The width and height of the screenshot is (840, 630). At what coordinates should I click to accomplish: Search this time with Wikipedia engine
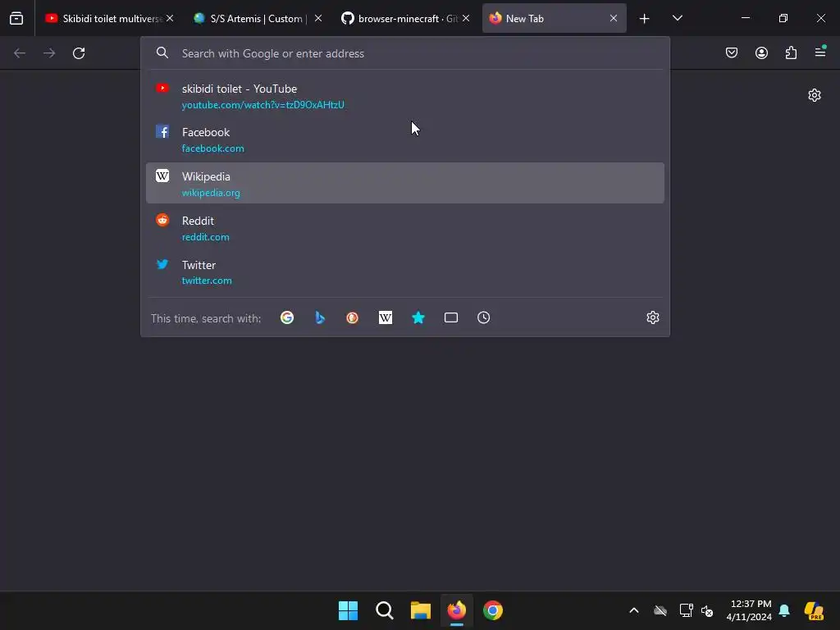386,317
